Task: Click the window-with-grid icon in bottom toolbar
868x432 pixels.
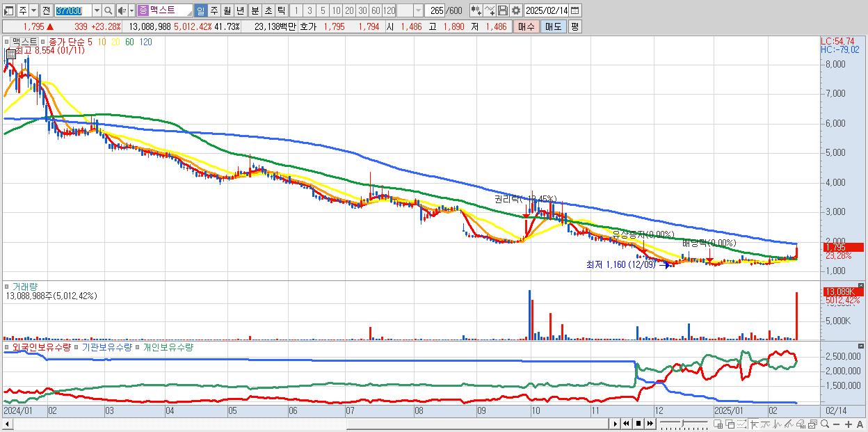Action: [718, 424]
